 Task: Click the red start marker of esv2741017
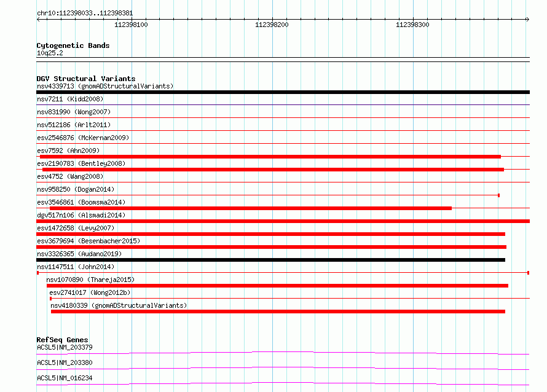click(50, 299)
